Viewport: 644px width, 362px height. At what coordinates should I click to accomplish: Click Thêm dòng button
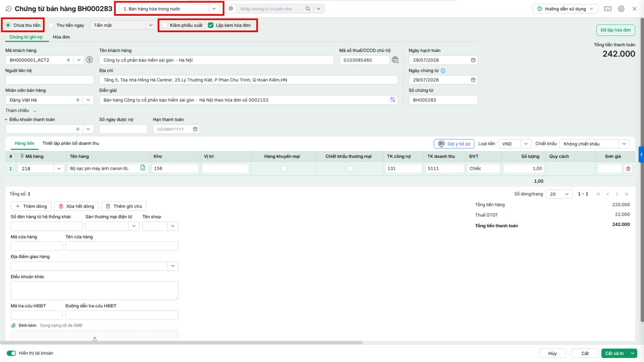pos(31,206)
